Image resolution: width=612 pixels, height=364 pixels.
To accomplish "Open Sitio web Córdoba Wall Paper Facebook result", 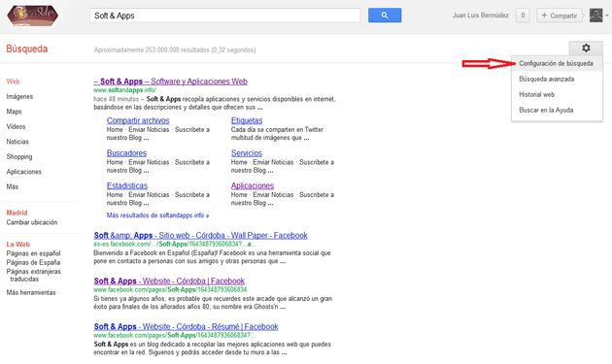I will (x=201, y=236).
